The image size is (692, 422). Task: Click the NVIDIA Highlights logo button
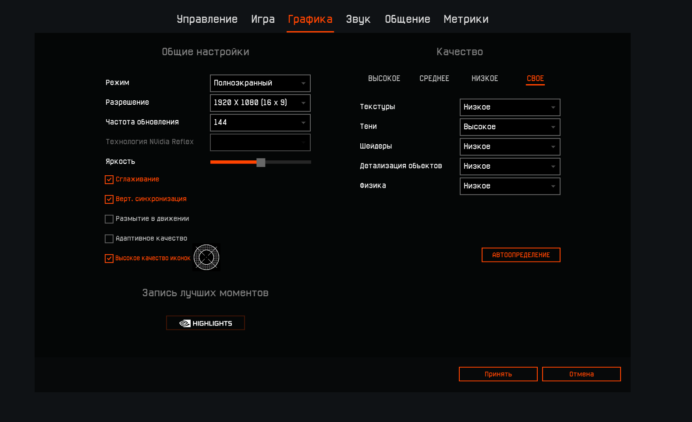tap(205, 323)
